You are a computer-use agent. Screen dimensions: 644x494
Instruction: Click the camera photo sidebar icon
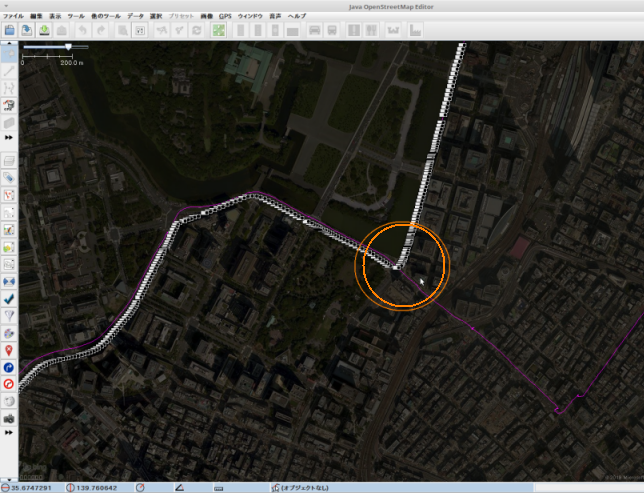click(x=9, y=419)
